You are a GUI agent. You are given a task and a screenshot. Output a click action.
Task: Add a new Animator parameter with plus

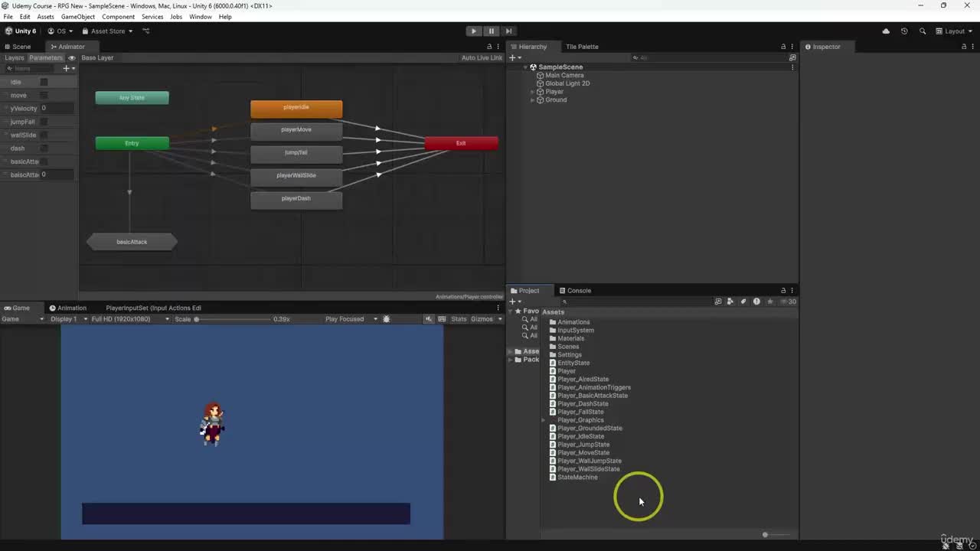tap(67, 68)
